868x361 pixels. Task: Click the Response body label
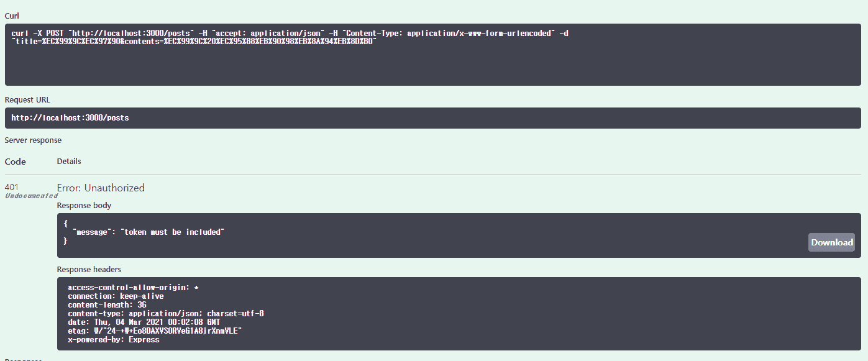click(x=84, y=205)
